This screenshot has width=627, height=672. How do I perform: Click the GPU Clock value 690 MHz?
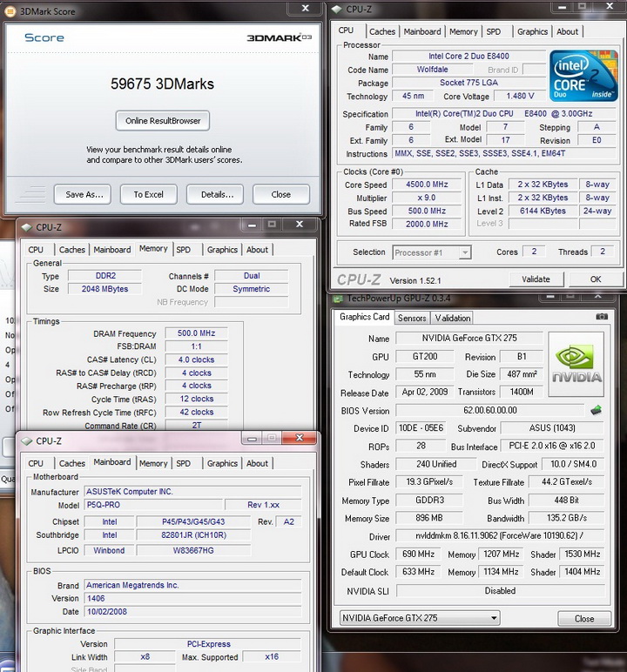pyautogui.click(x=418, y=554)
